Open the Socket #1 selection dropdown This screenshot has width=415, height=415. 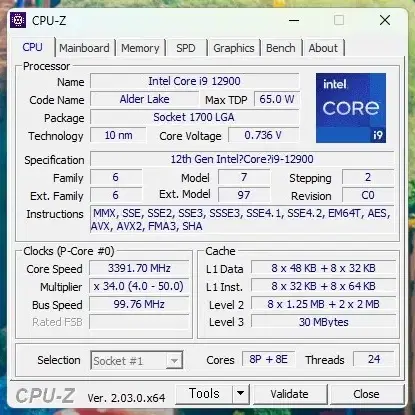137,361
